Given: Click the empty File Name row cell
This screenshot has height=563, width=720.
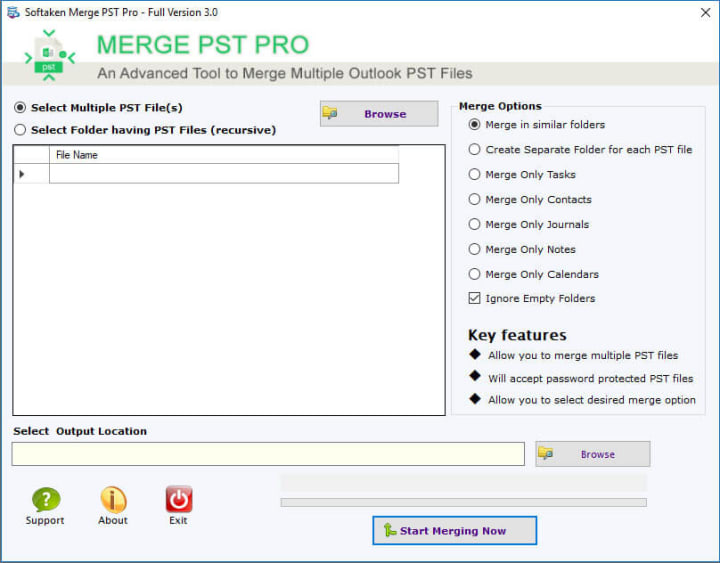Looking at the screenshot, I should click(224, 174).
